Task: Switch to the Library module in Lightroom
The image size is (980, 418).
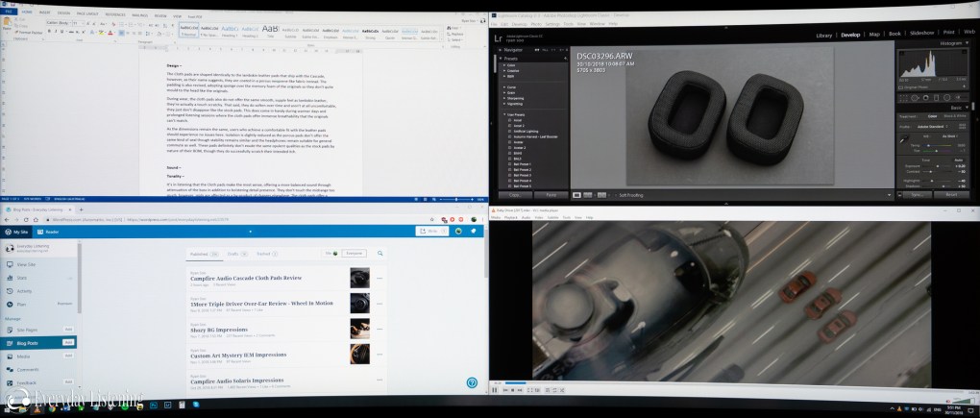Action: pyautogui.click(x=823, y=35)
